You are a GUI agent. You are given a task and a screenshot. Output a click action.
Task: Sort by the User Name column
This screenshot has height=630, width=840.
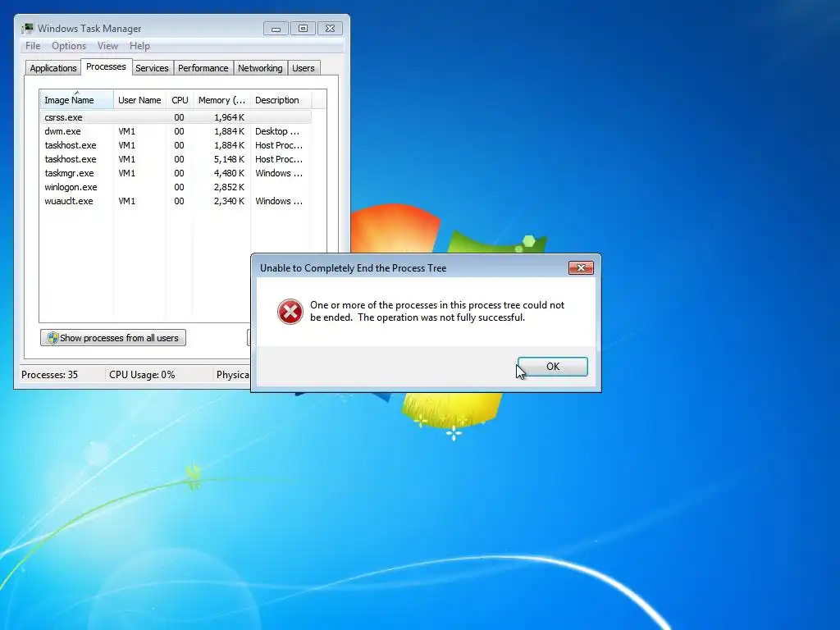(x=139, y=99)
